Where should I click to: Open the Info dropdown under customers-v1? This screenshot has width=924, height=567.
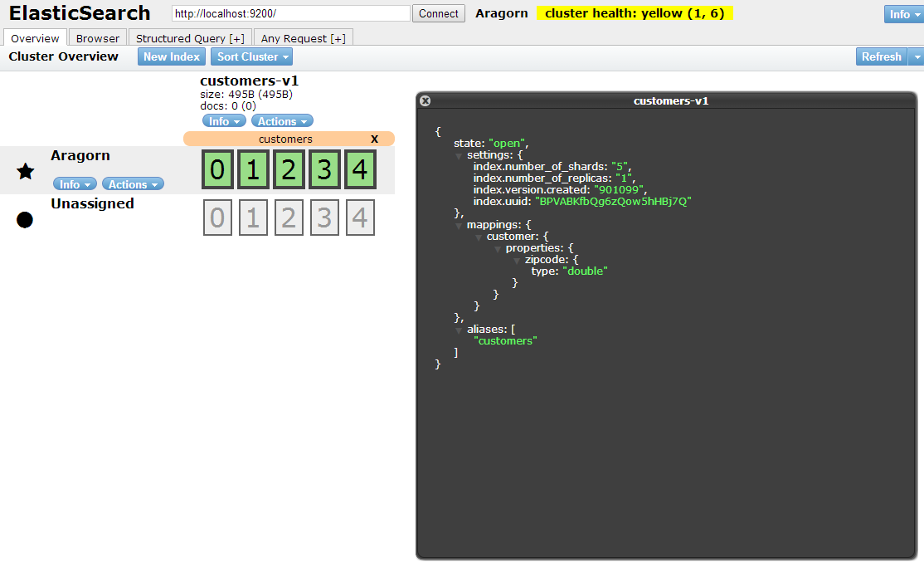click(224, 120)
